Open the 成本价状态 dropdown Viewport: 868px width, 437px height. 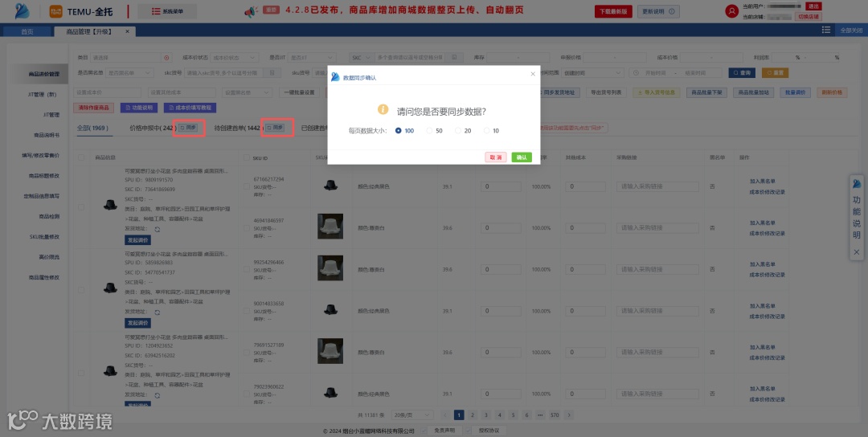[234, 57]
